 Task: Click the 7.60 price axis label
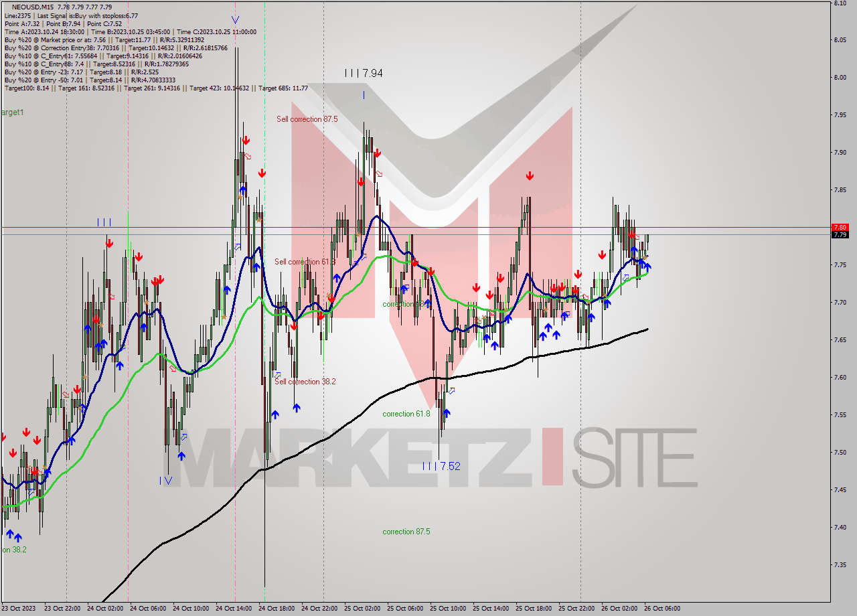(840, 377)
